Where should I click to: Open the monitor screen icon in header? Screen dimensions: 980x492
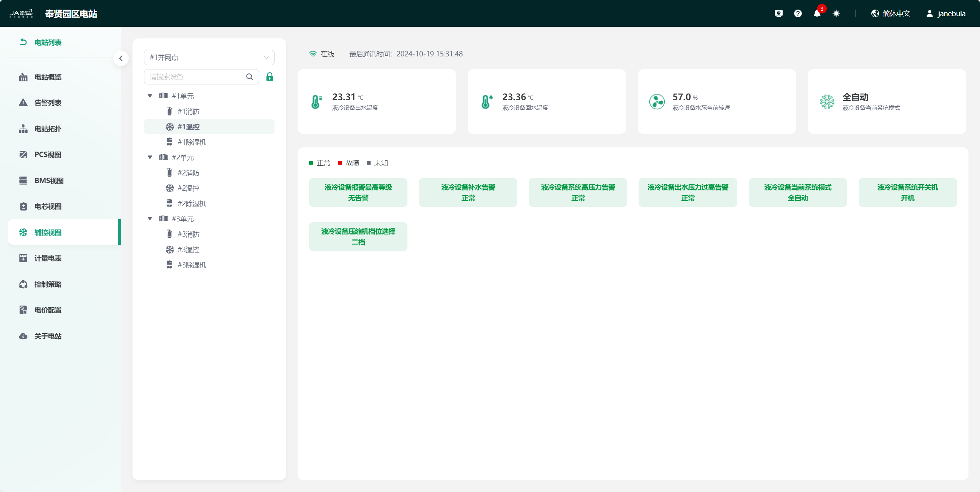point(778,14)
